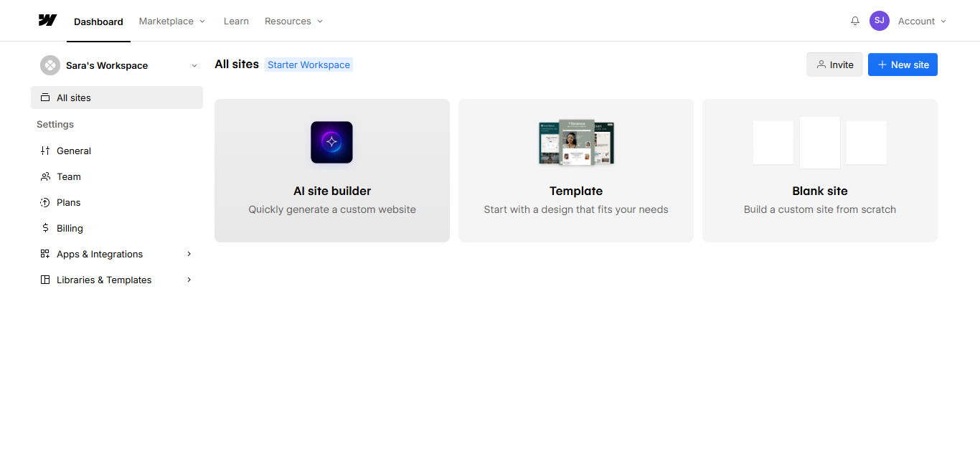Click the Webflow logo icon
This screenshot has width=980, height=456.
[x=47, y=20]
